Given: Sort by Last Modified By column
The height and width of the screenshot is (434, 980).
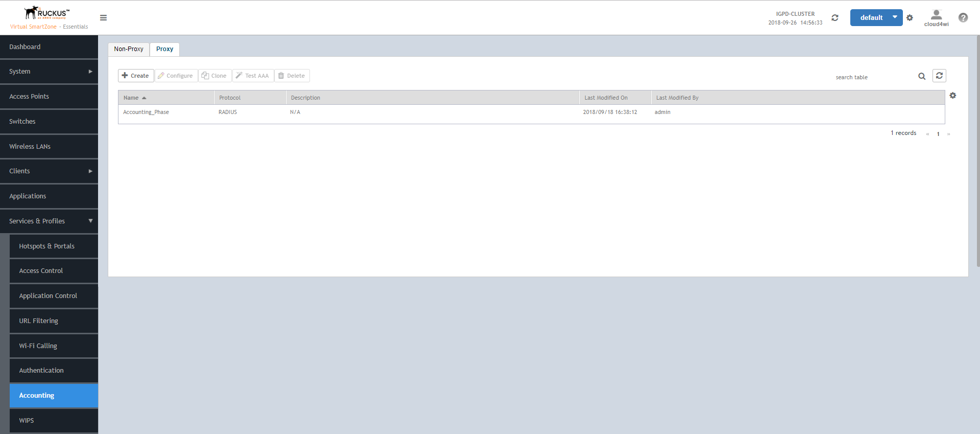Looking at the screenshot, I should click(x=798, y=98).
